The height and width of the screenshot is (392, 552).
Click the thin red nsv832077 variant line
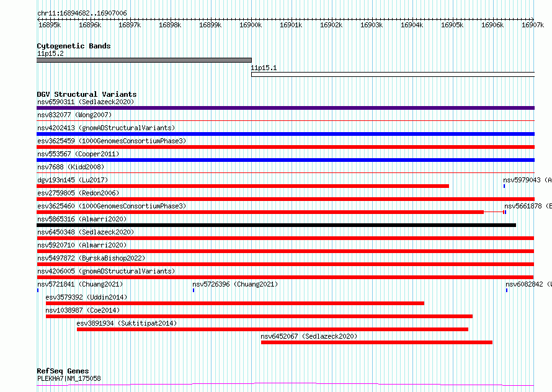tap(285, 121)
